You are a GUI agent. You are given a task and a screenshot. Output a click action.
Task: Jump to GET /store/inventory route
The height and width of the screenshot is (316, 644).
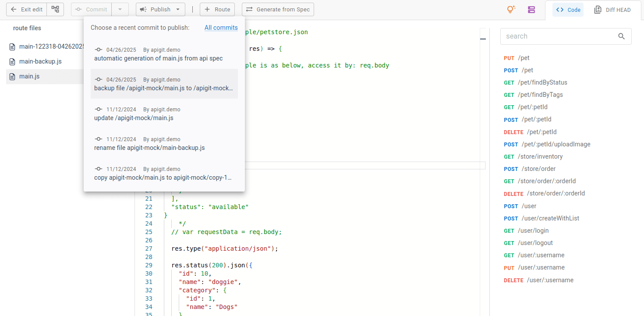tap(533, 156)
